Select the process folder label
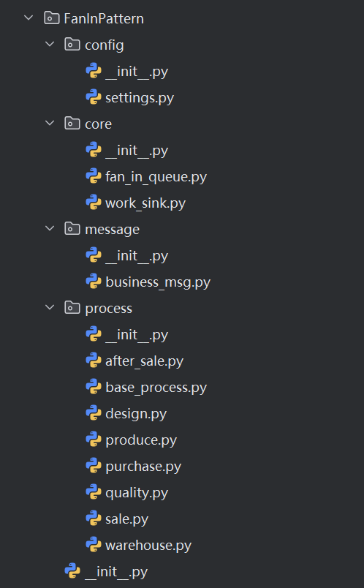This screenshot has height=588, width=364. pos(109,308)
